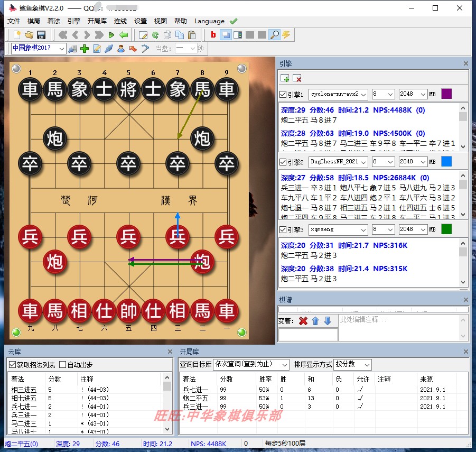This screenshot has width=476, height=452.
Task: Click the red X delete variation icon
Action: tap(303, 321)
